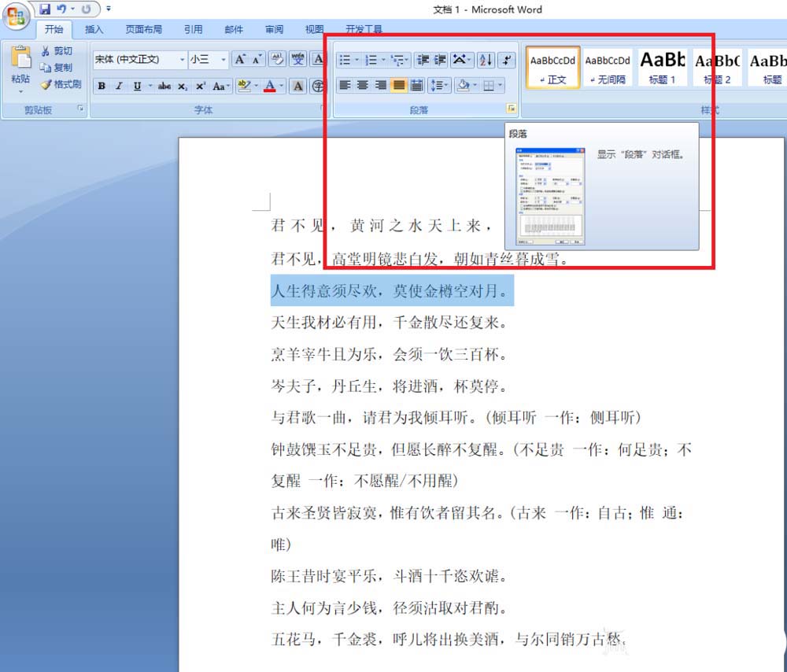The height and width of the screenshot is (672, 787).
Task: Toggle Bold formatting
Action: 102,86
